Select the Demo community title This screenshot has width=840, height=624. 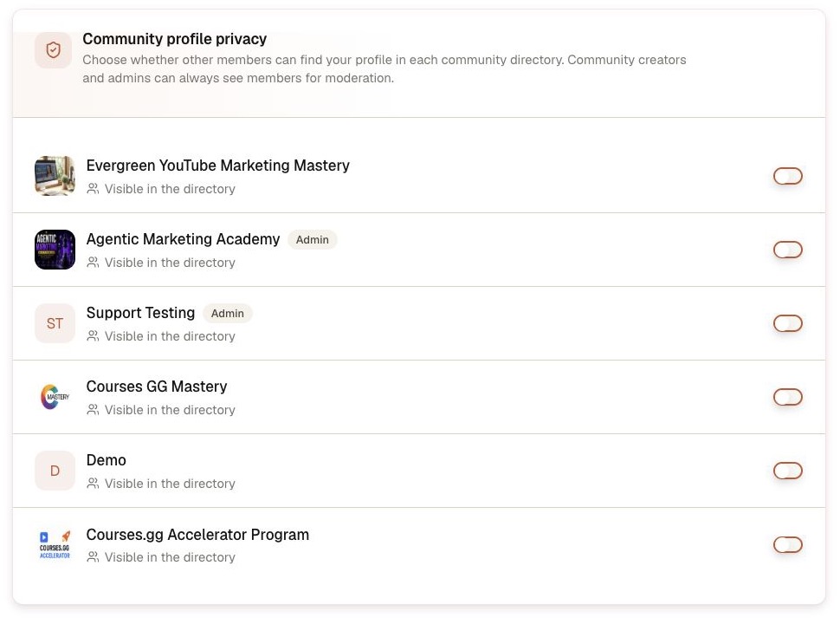(x=106, y=460)
